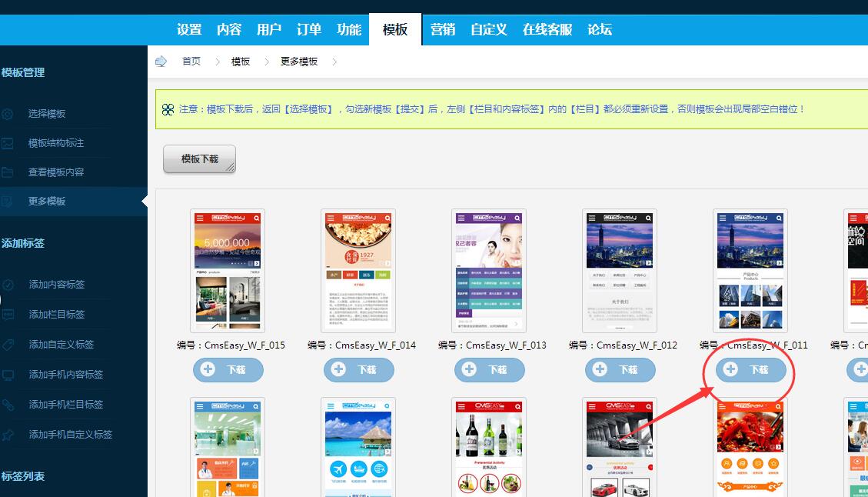
Task: Open the 设置 menu tab
Action: click(x=188, y=29)
